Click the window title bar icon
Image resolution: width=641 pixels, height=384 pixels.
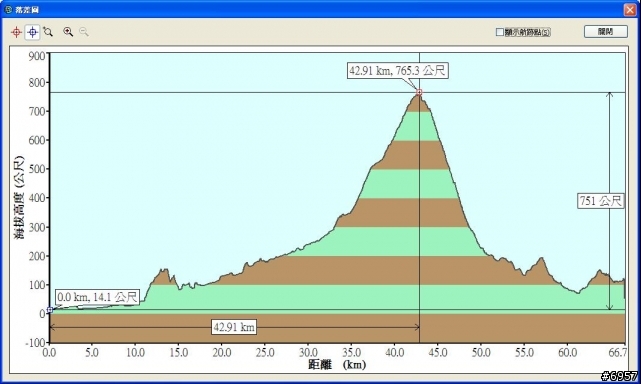pos(8,9)
